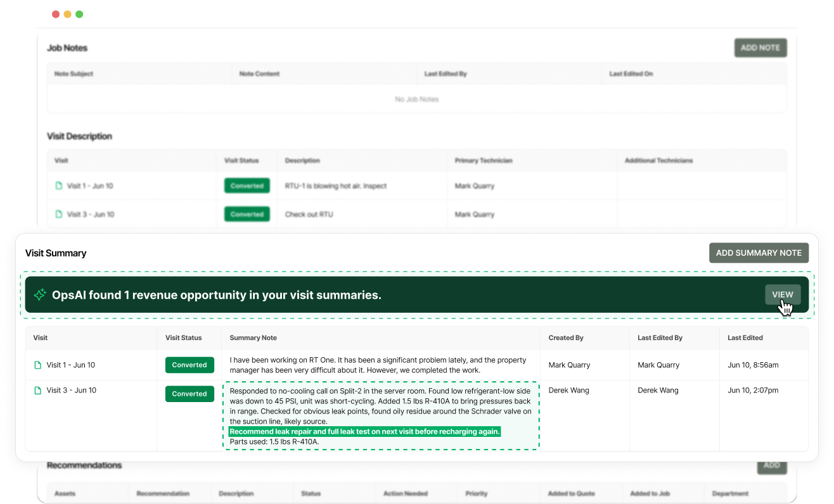Select the RT One summary note text
The width and height of the screenshot is (834, 504).
(x=378, y=365)
